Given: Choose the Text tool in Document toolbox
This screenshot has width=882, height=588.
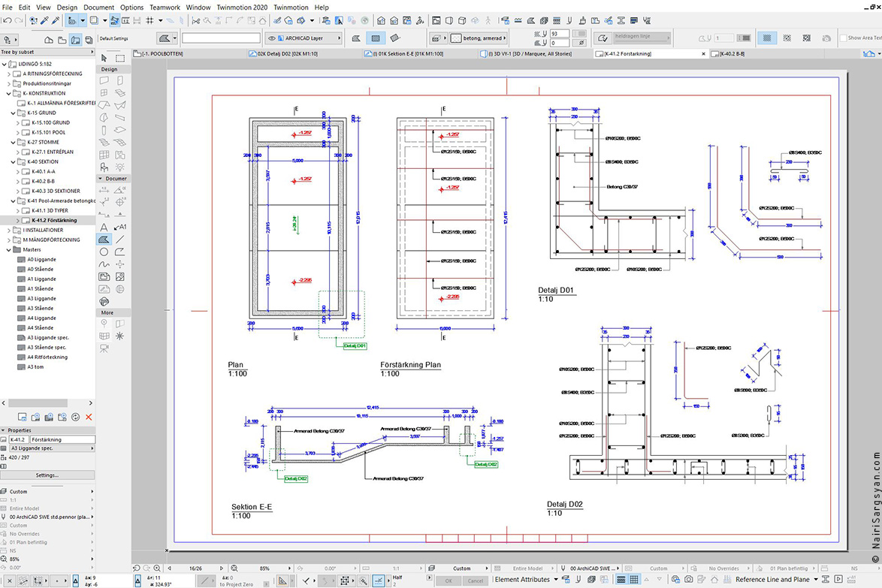Looking at the screenshot, I should point(104,227).
